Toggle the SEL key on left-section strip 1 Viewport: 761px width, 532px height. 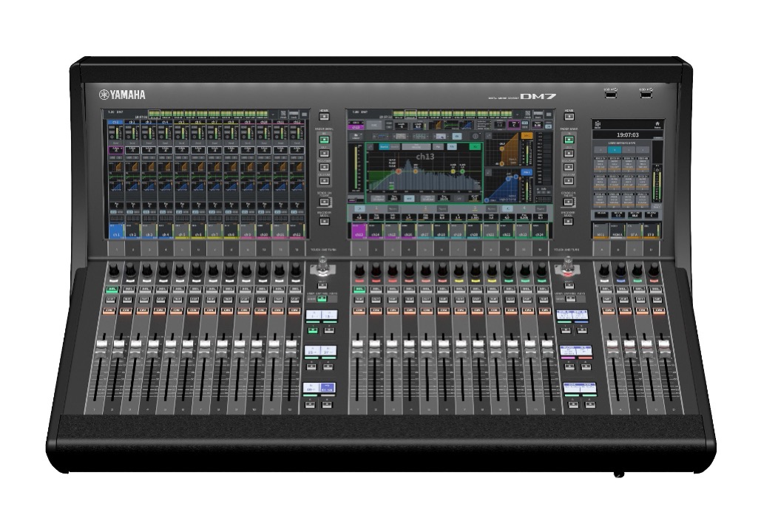[x=112, y=290]
